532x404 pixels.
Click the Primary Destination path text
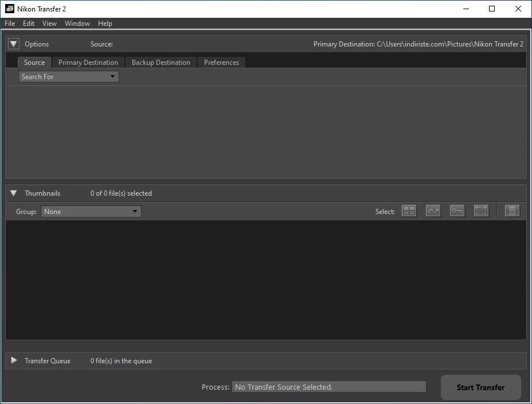click(x=418, y=44)
